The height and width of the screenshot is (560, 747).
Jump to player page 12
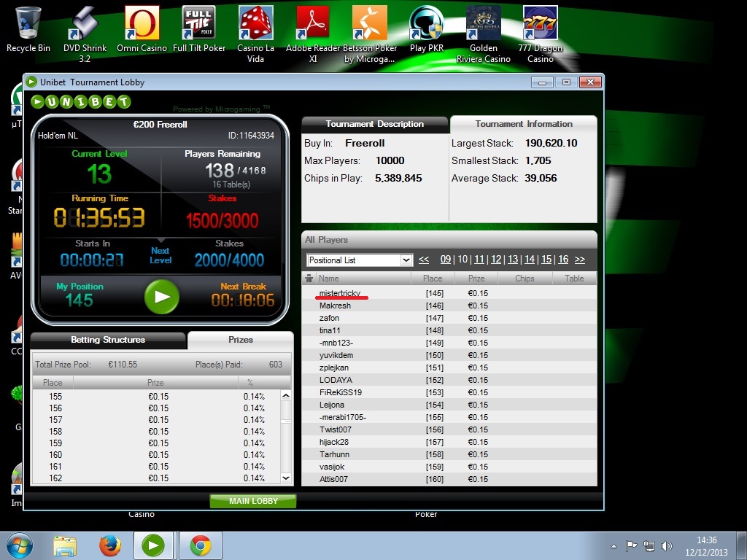tap(496, 260)
